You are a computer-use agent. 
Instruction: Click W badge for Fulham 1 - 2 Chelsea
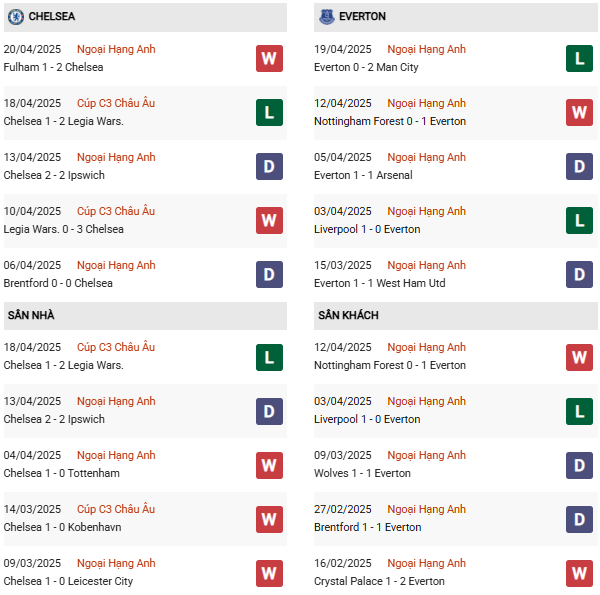pyautogui.click(x=269, y=59)
